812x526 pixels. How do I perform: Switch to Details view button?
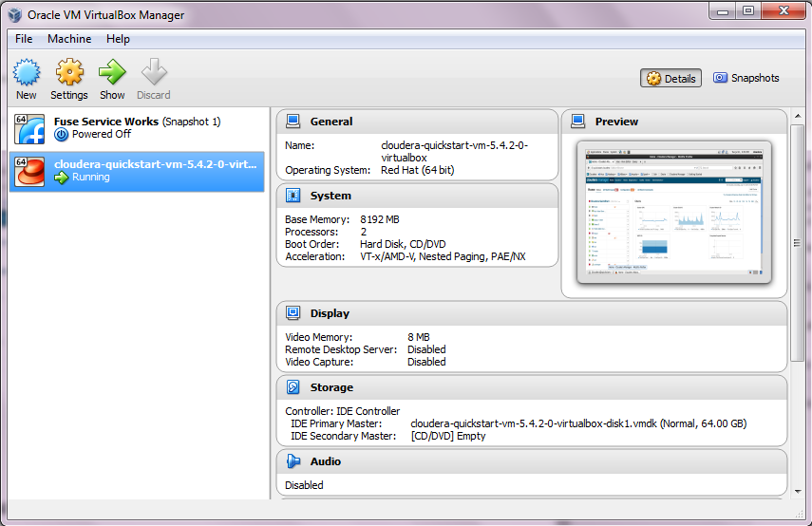tap(671, 78)
